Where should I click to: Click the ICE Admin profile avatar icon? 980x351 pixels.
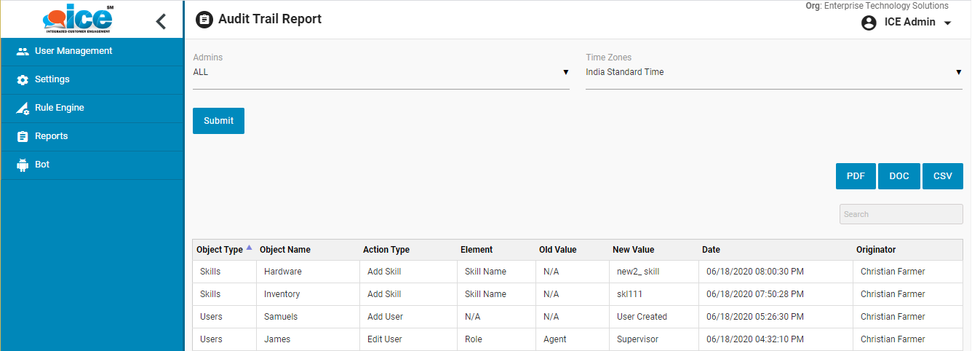(x=869, y=23)
